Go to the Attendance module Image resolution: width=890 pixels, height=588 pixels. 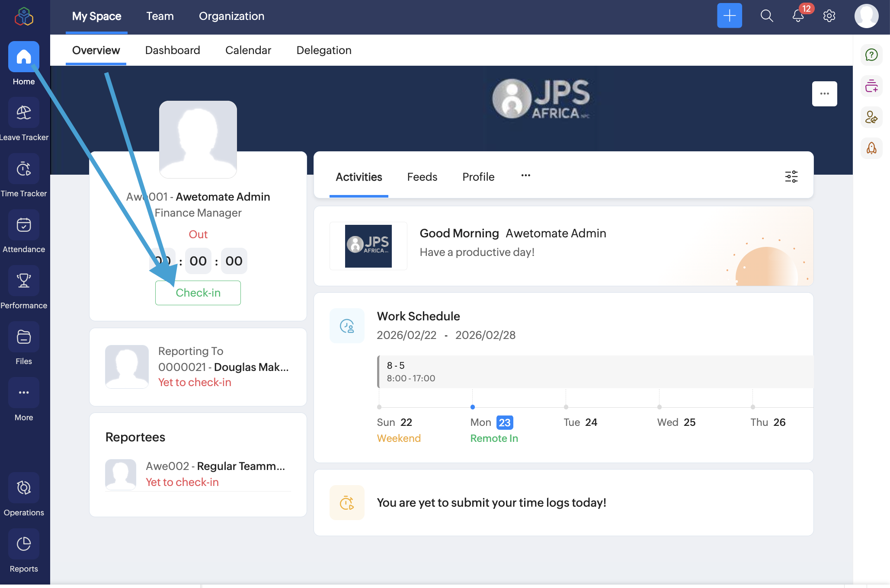pos(24,225)
